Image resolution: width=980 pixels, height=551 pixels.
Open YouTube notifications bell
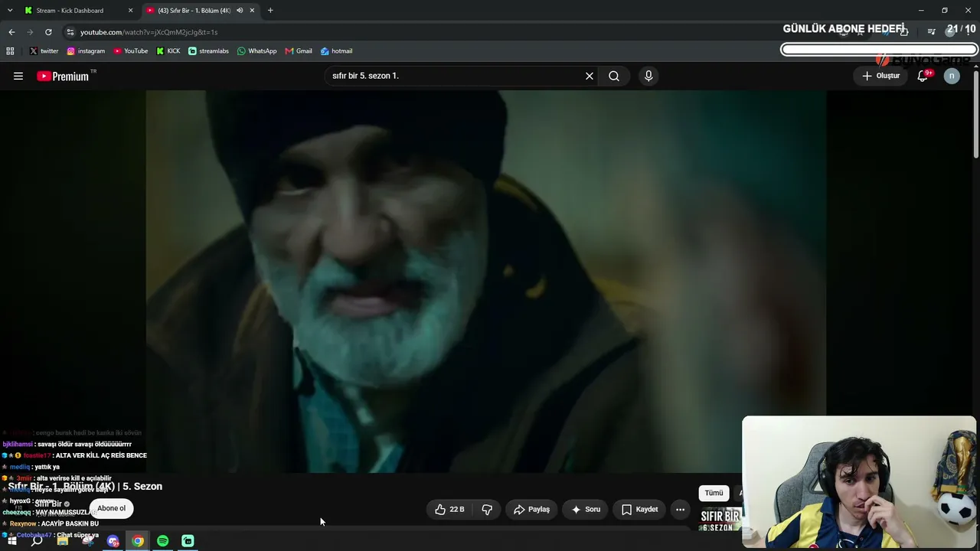click(923, 76)
